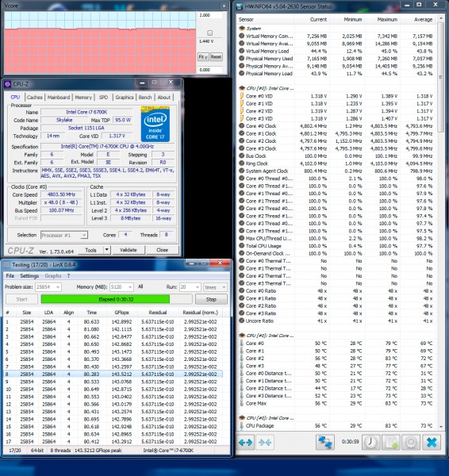Viewport: 449px width, 476px height.
Task: Click HWiNFO blue X close-sensors icon
Action: pos(431,443)
